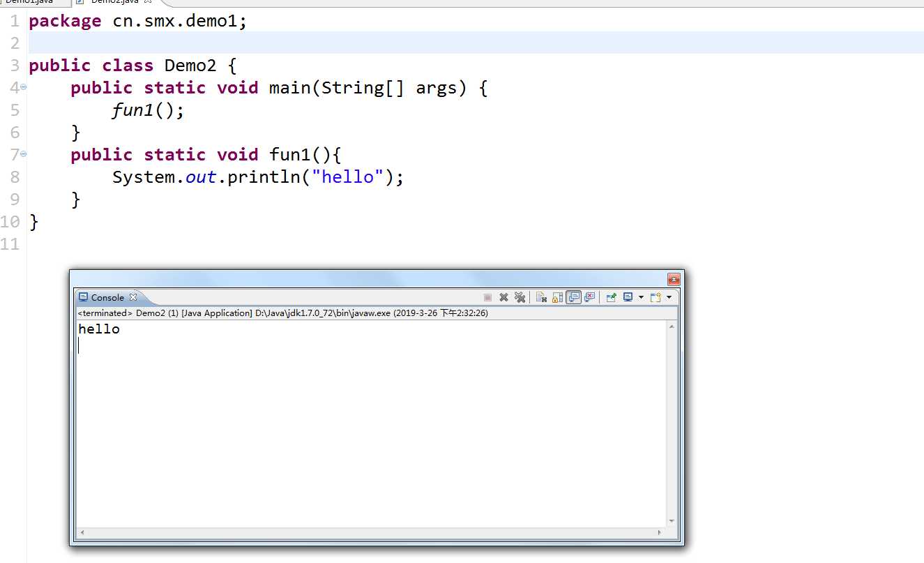Clear the console output
924x563 pixels.
point(541,297)
